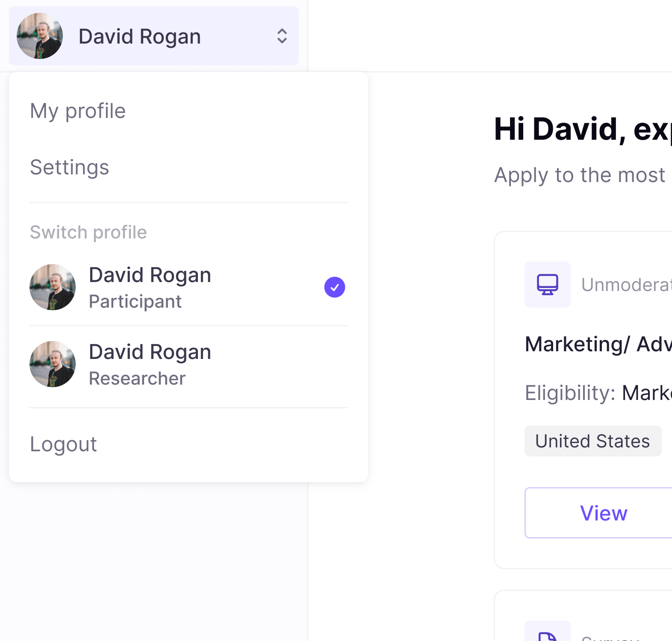The image size is (672, 641).
Task: Click the View button on the Marketing study
Action: (598, 513)
